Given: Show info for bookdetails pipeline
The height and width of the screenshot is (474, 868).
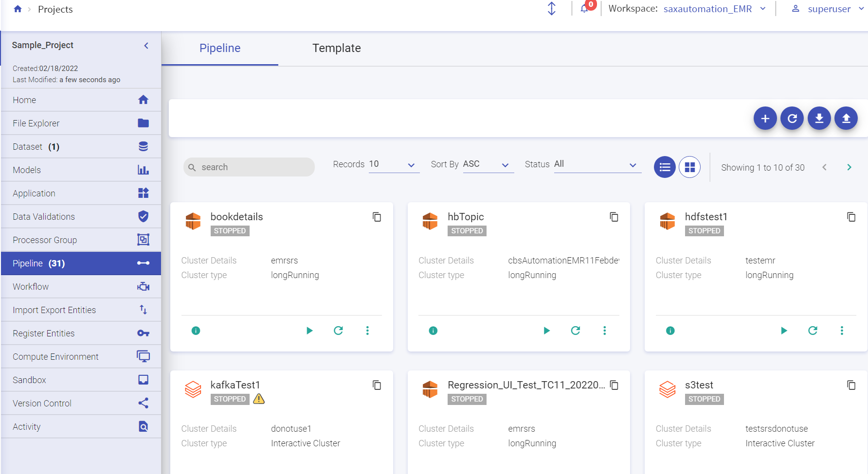Looking at the screenshot, I should click(x=196, y=331).
